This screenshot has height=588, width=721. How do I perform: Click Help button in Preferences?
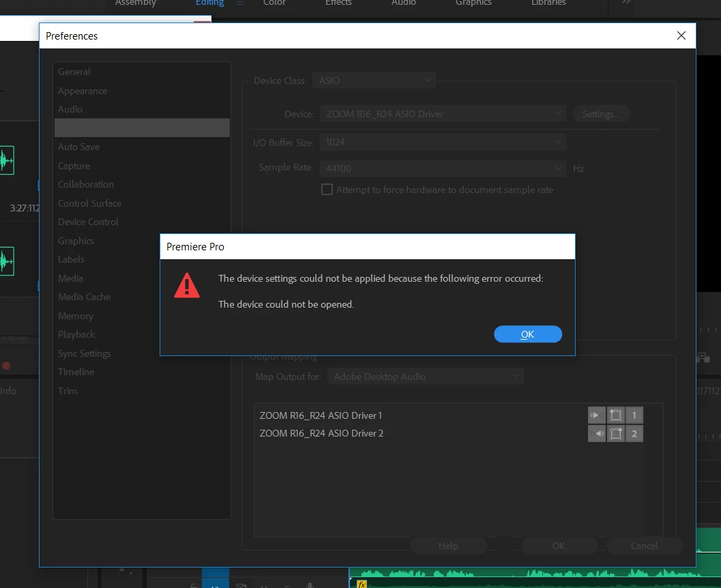coord(448,546)
